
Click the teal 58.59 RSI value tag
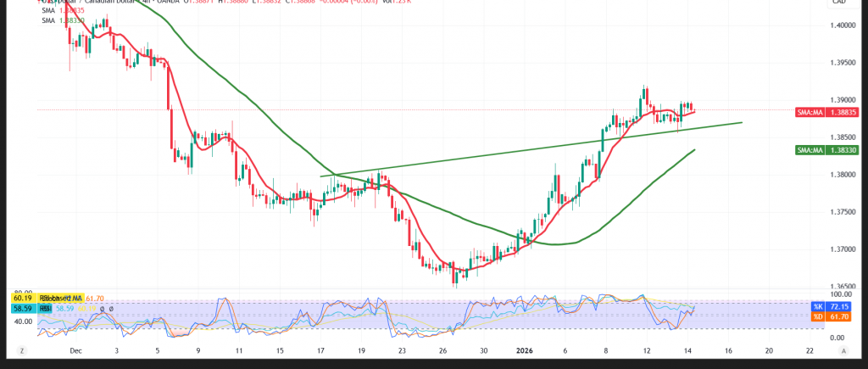click(23, 310)
